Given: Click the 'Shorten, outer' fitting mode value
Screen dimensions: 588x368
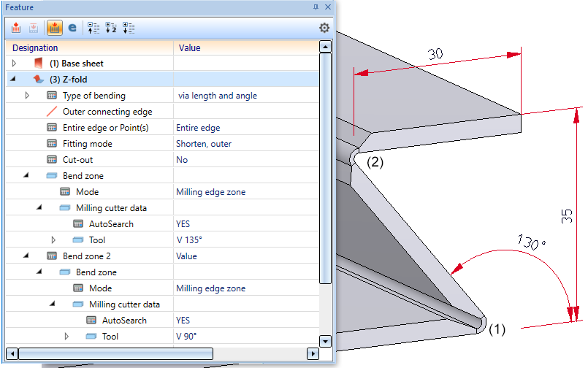Looking at the screenshot, I should (204, 144).
